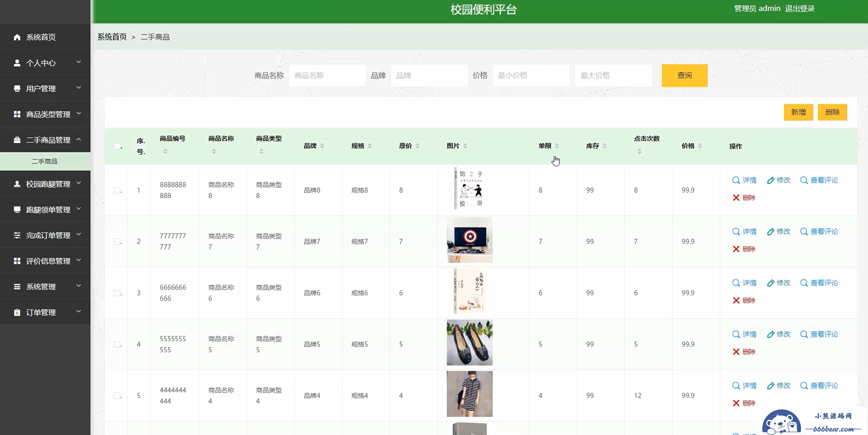Expand the 评价信息管理 chevron
The image size is (868, 435).
coord(79,260)
